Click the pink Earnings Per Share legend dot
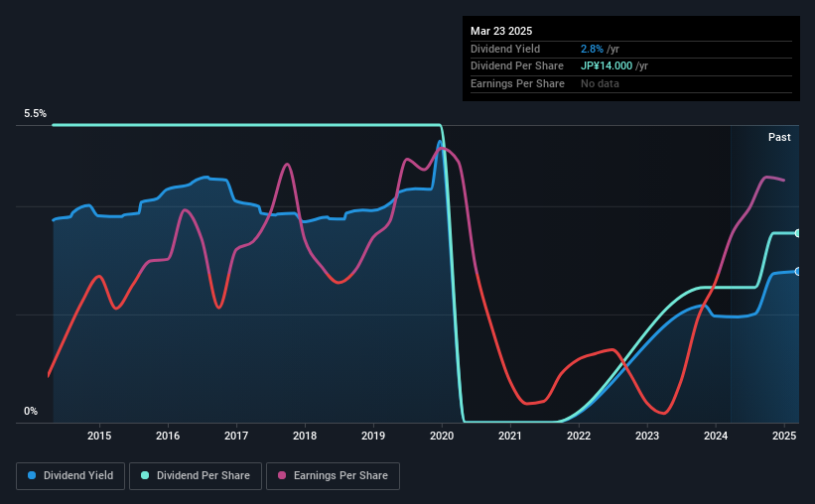Viewport: 815px width, 504px height. click(282, 475)
